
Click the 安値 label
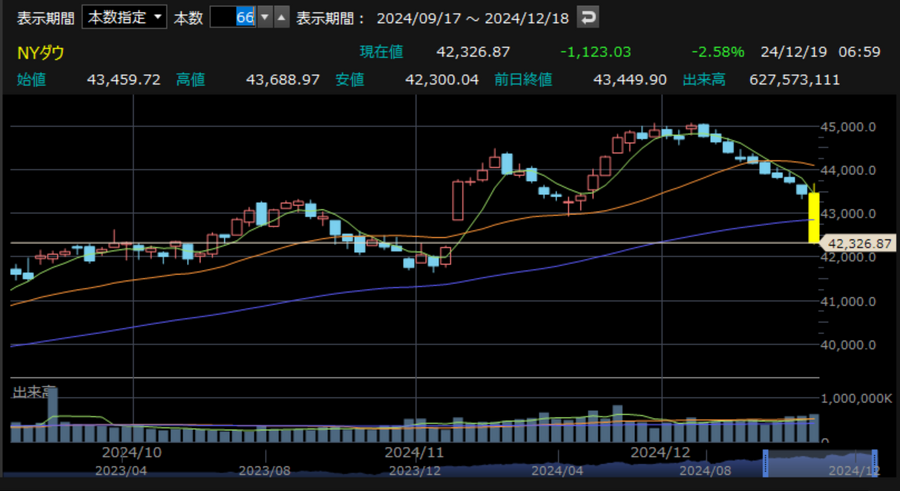(x=350, y=79)
